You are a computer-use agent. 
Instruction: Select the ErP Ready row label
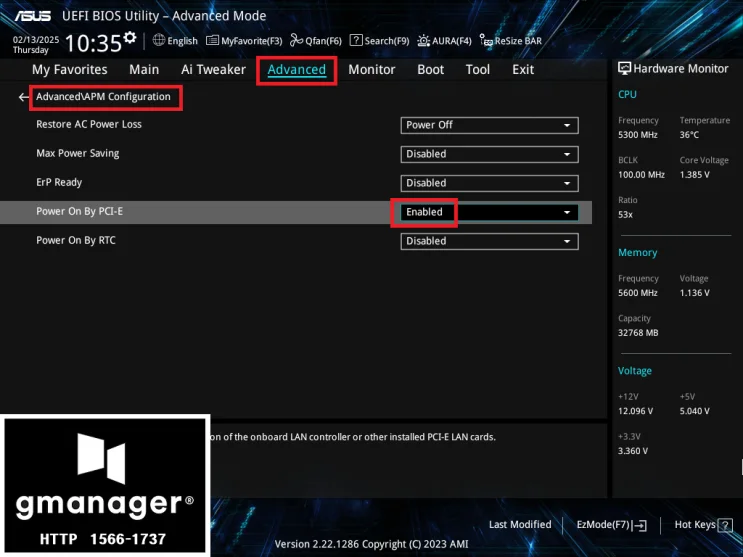coord(59,183)
